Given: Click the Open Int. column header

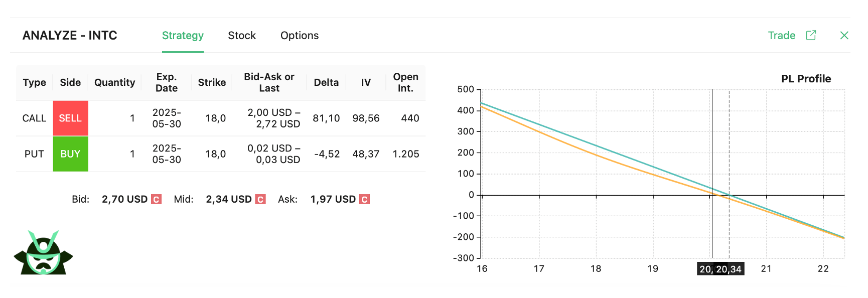Looking at the screenshot, I should pyautogui.click(x=405, y=82).
